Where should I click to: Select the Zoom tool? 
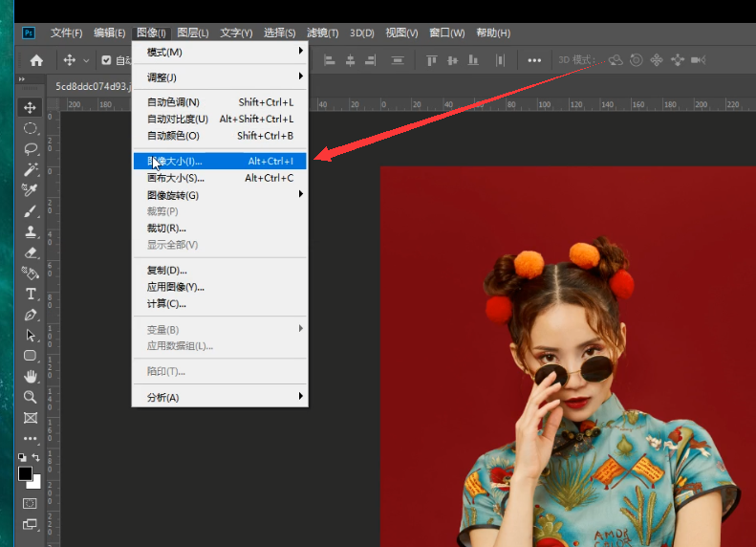pos(30,397)
